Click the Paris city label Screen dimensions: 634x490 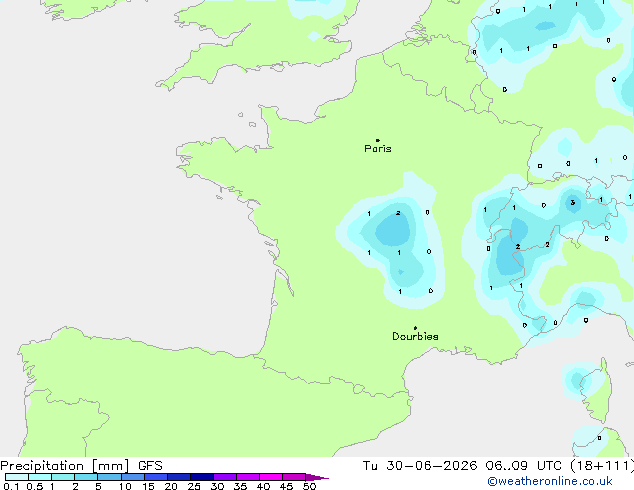click(x=378, y=149)
